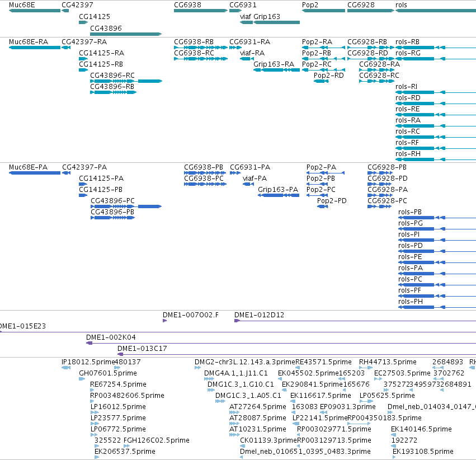This screenshot has height=460, width=476.
Task: Select transcript CG42397-RA
Action: (x=84, y=41)
